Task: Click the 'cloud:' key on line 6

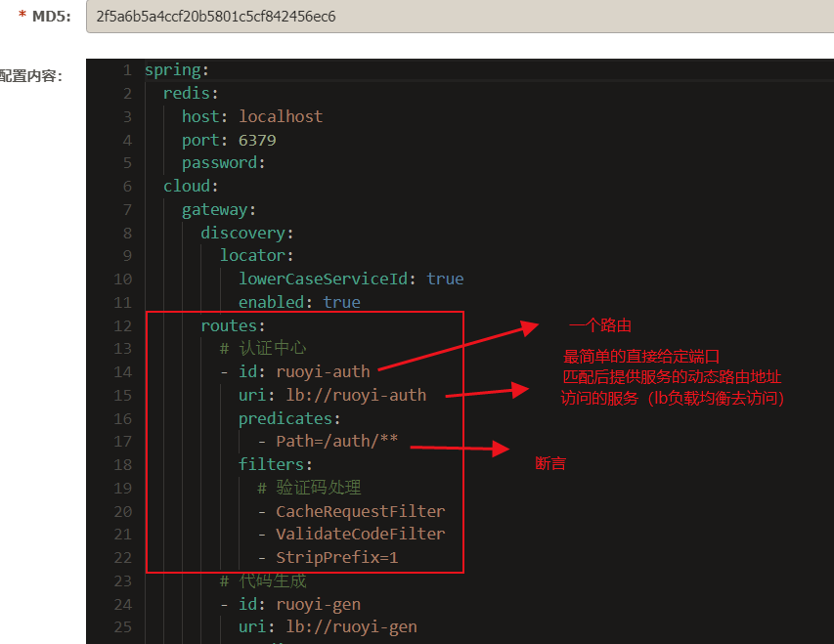Action: 191,186
